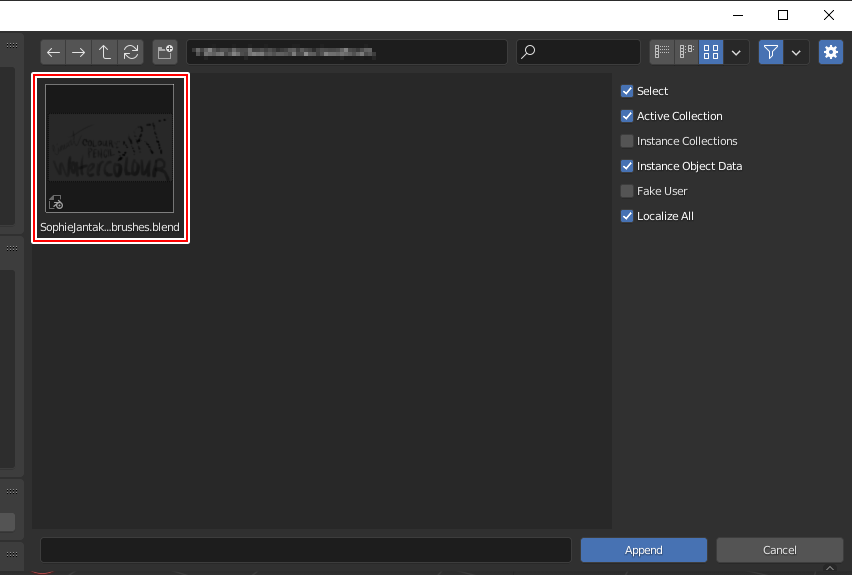The width and height of the screenshot is (852, 575).
Task: Switch to thumbnail display mode
Action: [x=710, y=52]
